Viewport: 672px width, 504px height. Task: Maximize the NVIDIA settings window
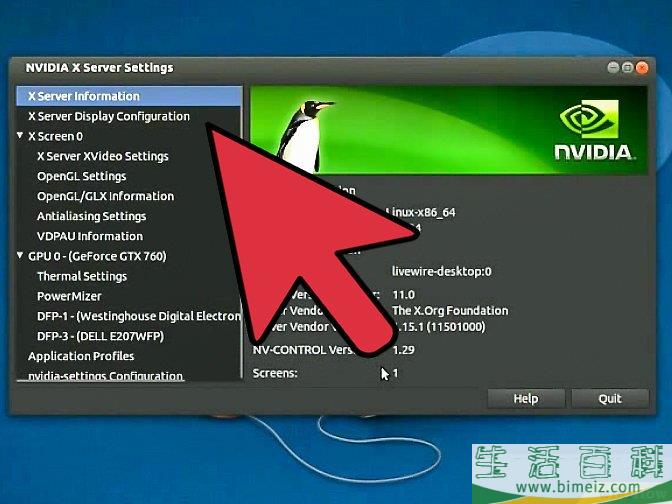click(x=627, y=68)
